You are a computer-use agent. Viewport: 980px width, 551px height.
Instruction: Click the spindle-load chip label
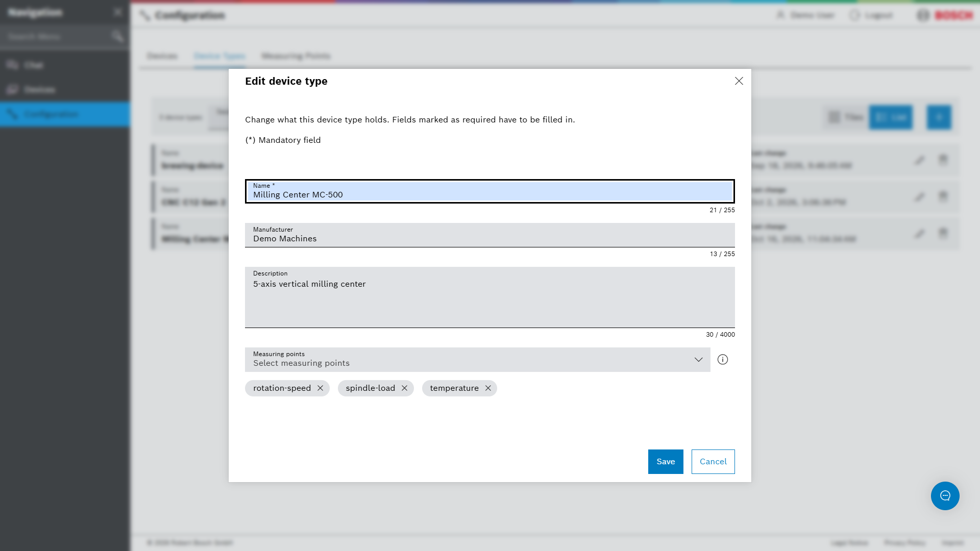pyautogui.click(x=370, y=388)
